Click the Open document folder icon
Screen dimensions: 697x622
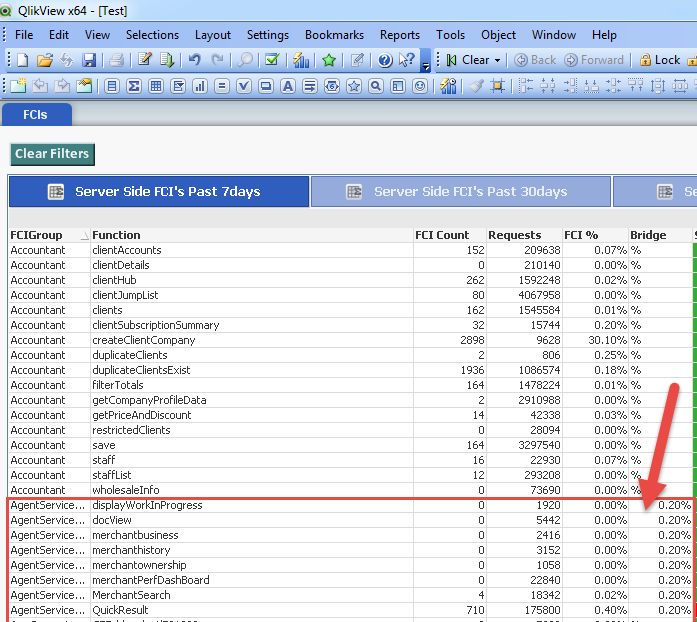point(43,60)
